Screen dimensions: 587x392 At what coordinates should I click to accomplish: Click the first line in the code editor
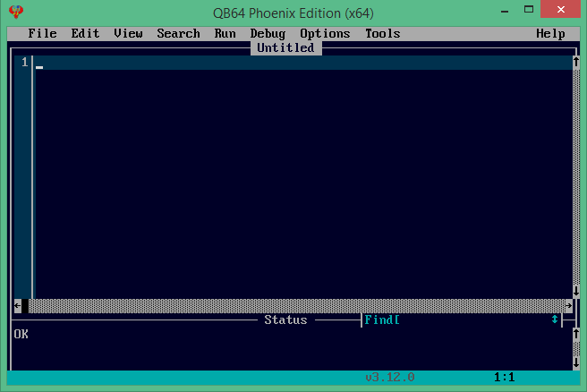303,63
